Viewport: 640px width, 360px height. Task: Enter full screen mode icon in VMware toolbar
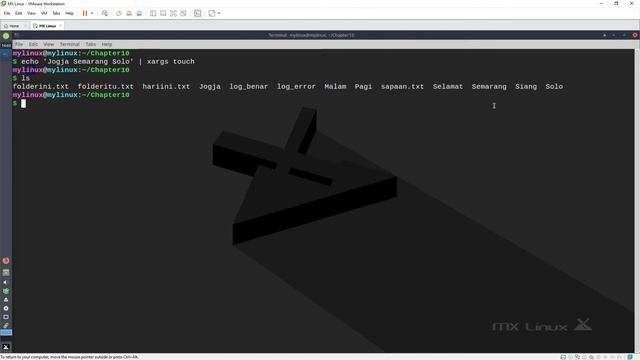pos(173,13)
